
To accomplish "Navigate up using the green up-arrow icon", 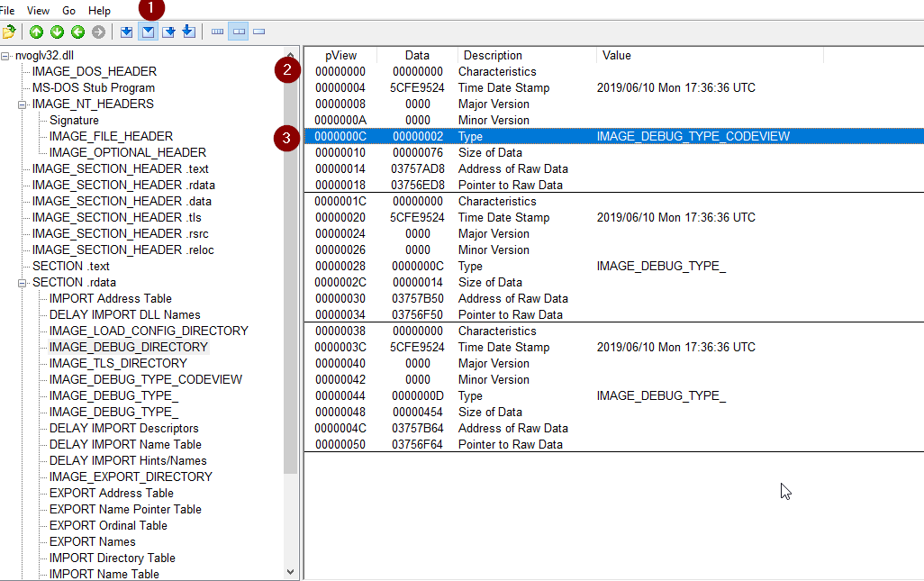I will [36, 31].
